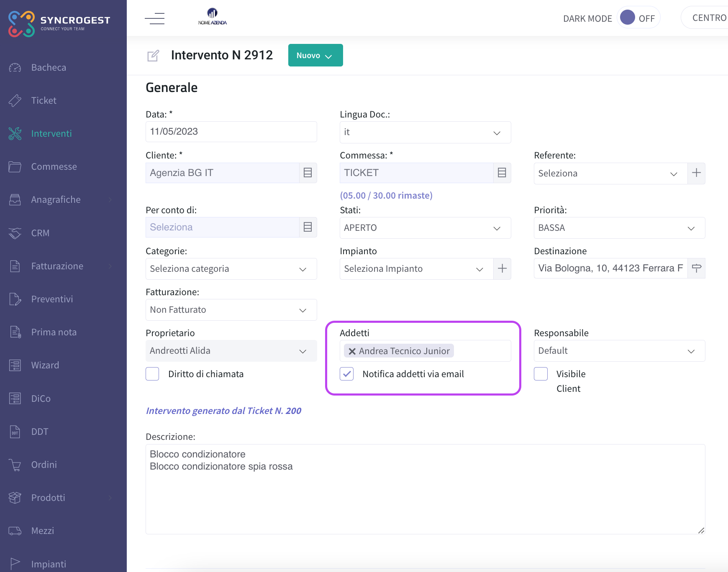728x572 pixels.
Task: Open the Per conto di lookup icon
Action: tap(308, 227)
